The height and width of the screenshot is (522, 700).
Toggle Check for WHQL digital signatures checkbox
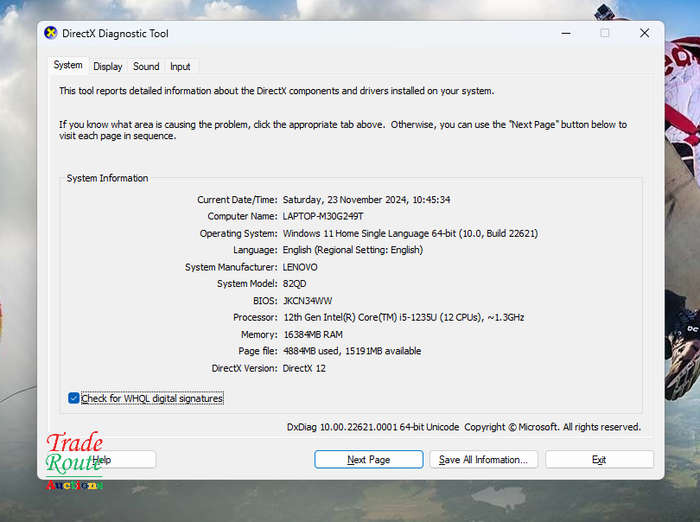(x=74, y=398)
